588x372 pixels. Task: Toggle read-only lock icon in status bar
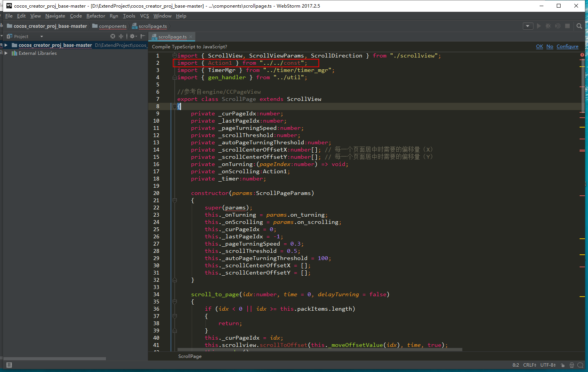pos(562,365)
